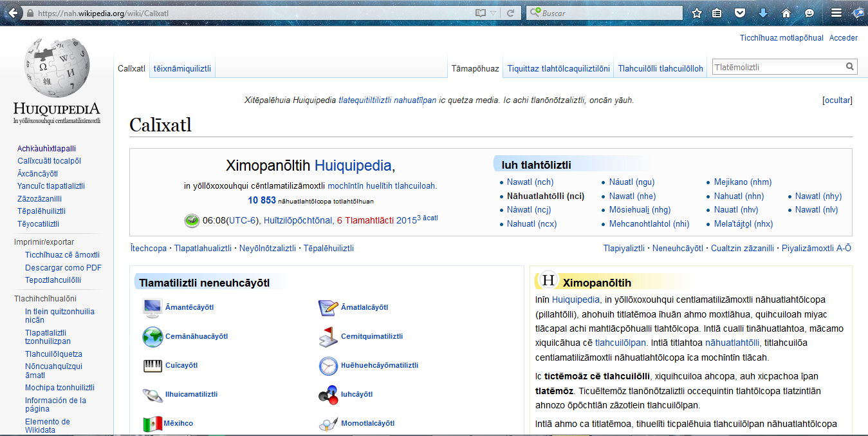Screen dimensions: 868x436
Task: Click Tepoztlahcuilōlli print link
Action: (x=53, y=280)
